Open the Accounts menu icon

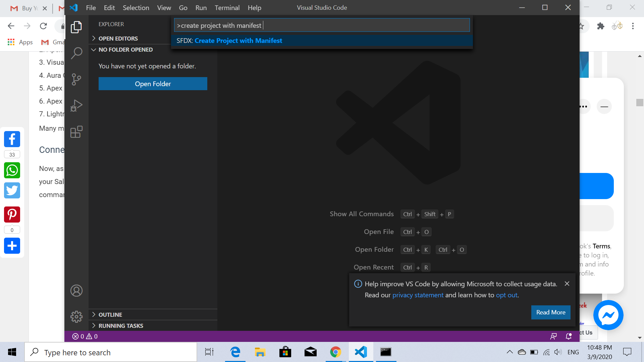coord(76,291)
